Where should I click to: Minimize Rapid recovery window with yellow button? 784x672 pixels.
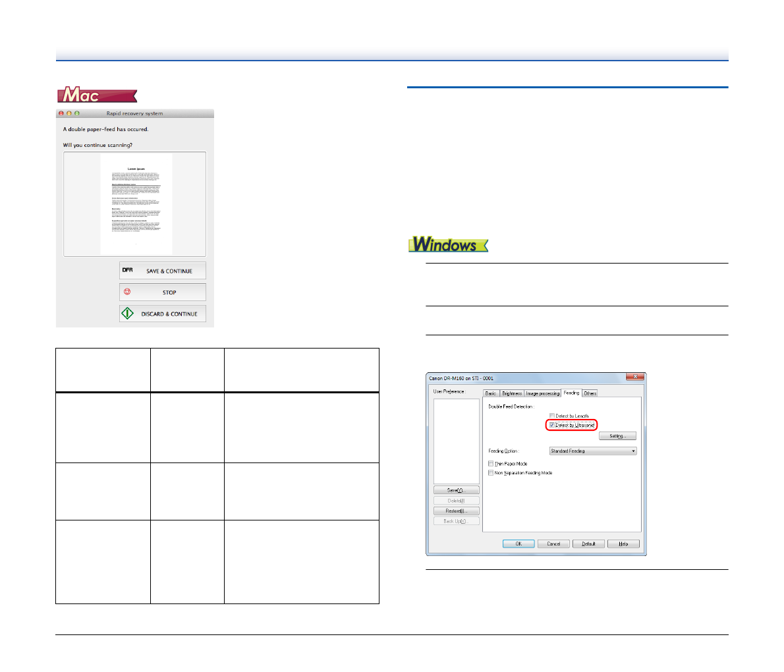[x=69, y=113]
